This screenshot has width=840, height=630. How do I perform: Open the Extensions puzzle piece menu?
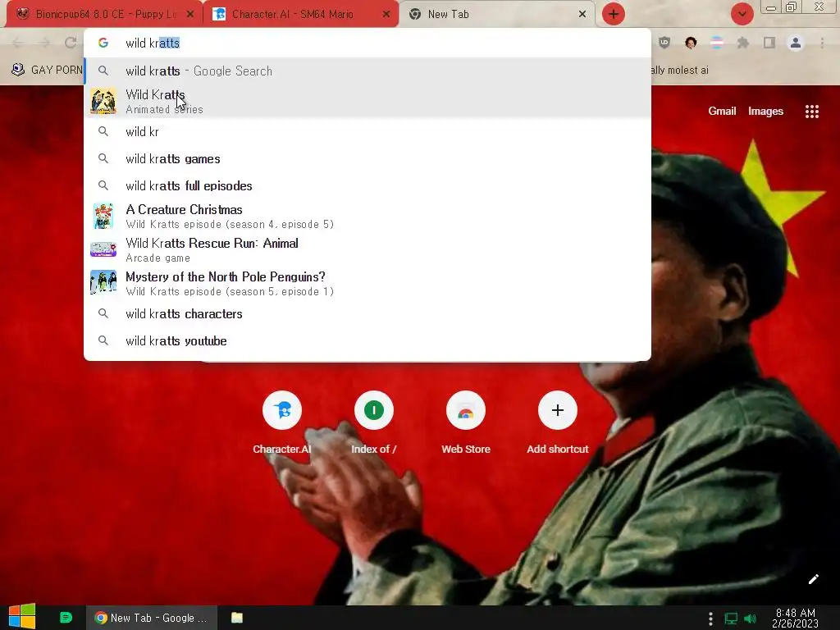[x=743, y=43]
